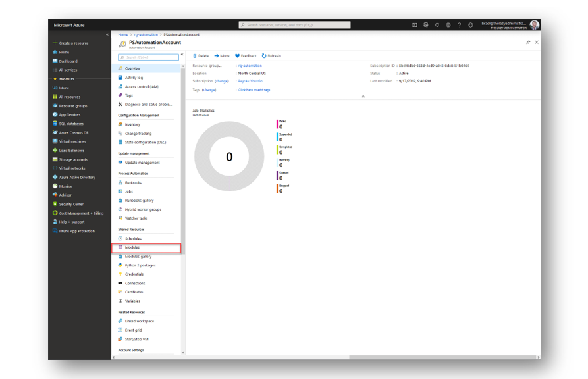
Task: Click the horizontal scrollbar at the bottom
Action: (442, 357)
